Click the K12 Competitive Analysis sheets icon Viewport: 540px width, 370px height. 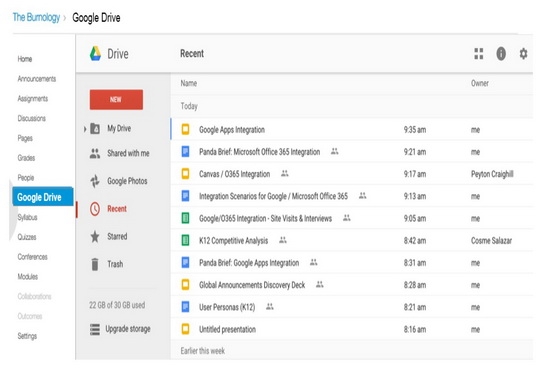pos(185,240)
